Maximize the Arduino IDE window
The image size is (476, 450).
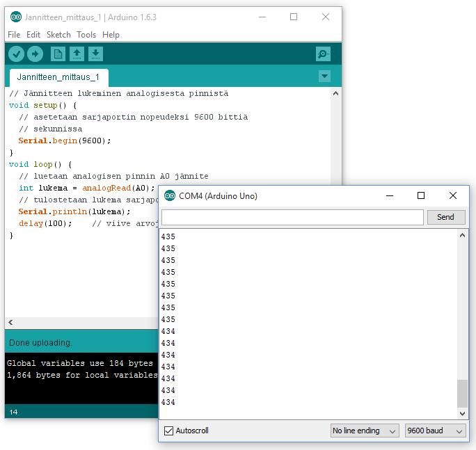point(294,17)
